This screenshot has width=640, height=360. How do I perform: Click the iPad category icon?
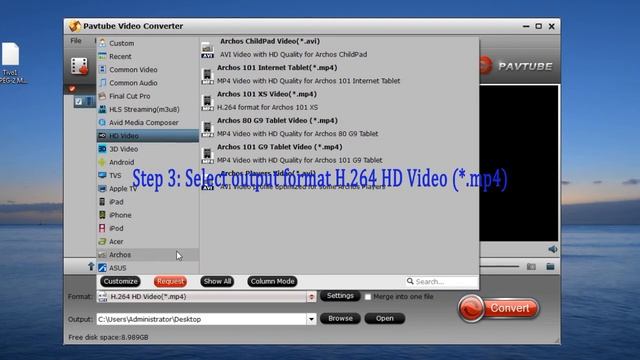coord(102,202)
